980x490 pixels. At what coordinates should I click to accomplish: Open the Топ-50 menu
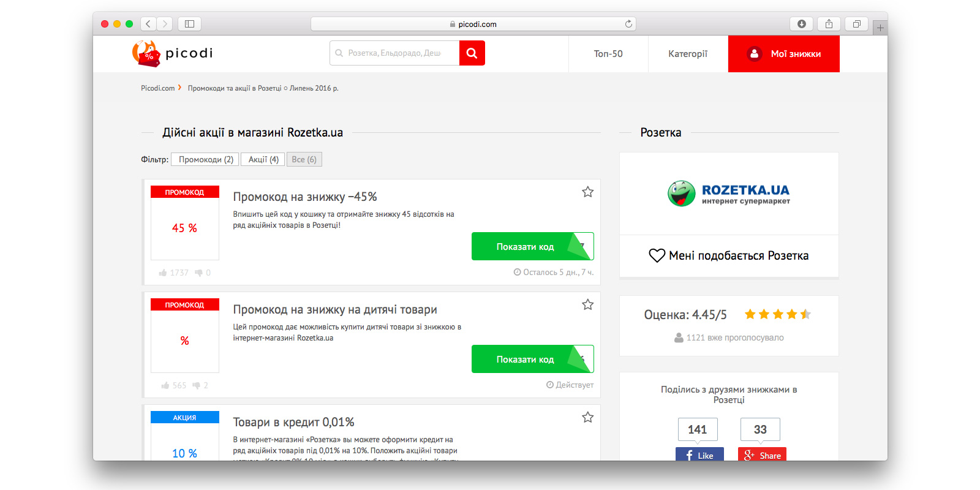(x=608, y=54)
